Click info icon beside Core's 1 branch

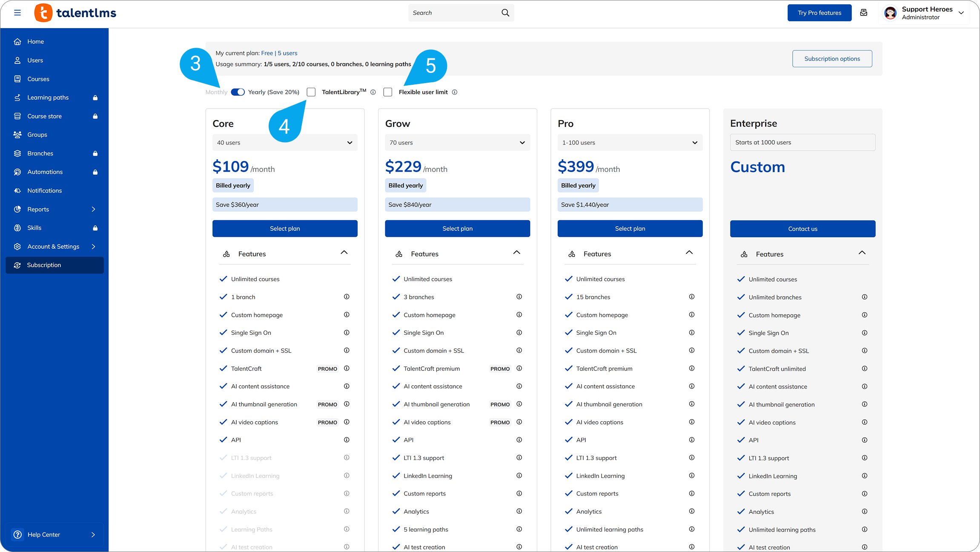click(347, 297)
